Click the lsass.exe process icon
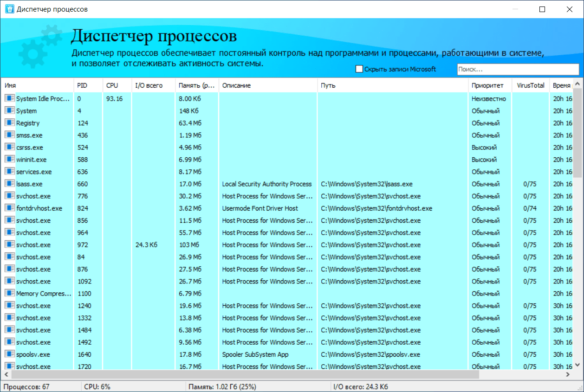Viewport: 584px width, 392px height. coord(10,184)
